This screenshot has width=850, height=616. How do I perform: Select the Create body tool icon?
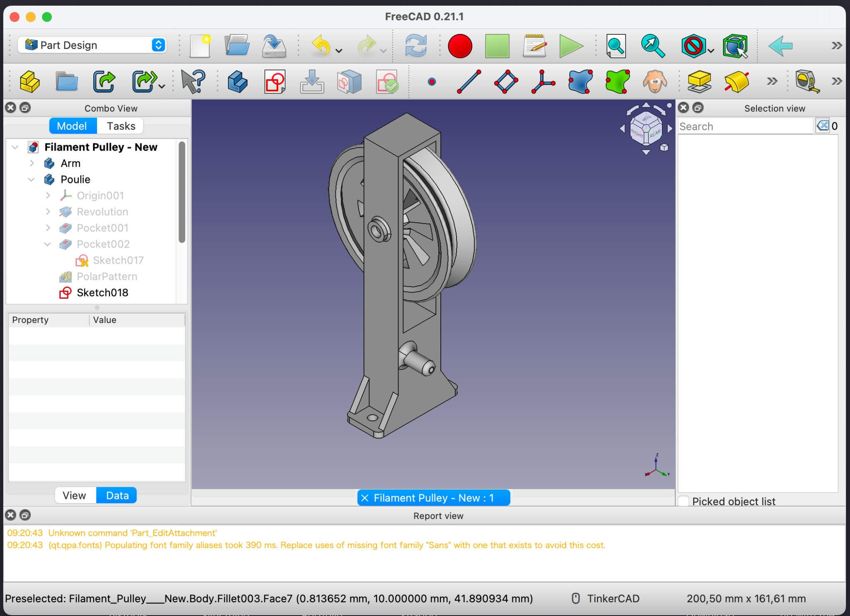tap(237, 81)
